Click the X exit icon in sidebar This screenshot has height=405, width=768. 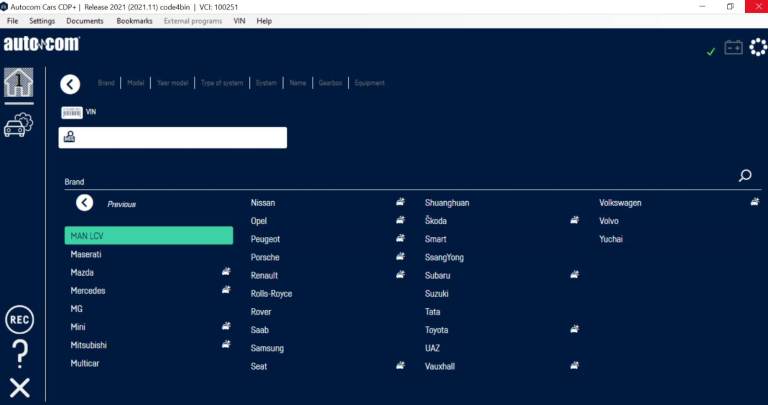click(19, 388)
